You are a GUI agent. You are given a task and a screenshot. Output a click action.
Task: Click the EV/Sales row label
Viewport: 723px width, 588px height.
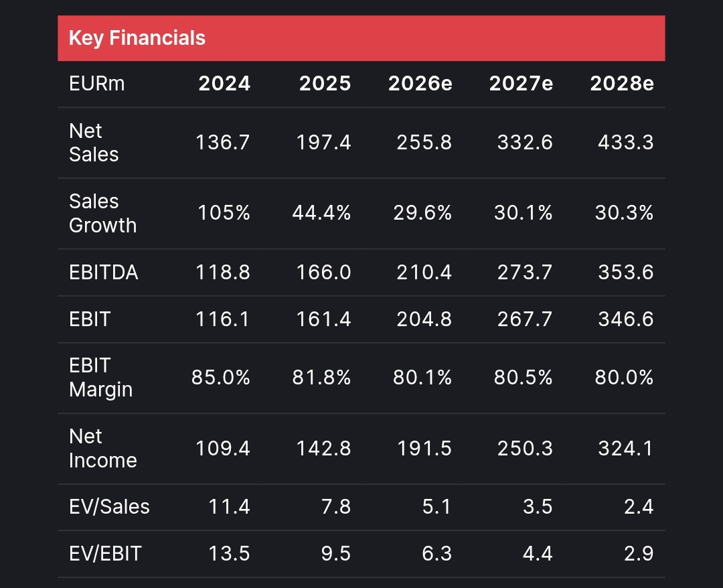coord(109,507)
